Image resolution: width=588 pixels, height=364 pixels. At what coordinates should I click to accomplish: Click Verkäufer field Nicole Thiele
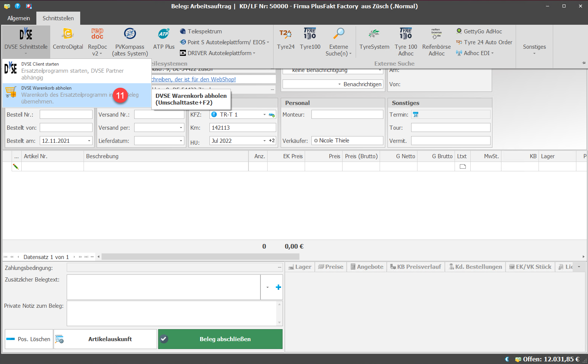tap(347, 141)
